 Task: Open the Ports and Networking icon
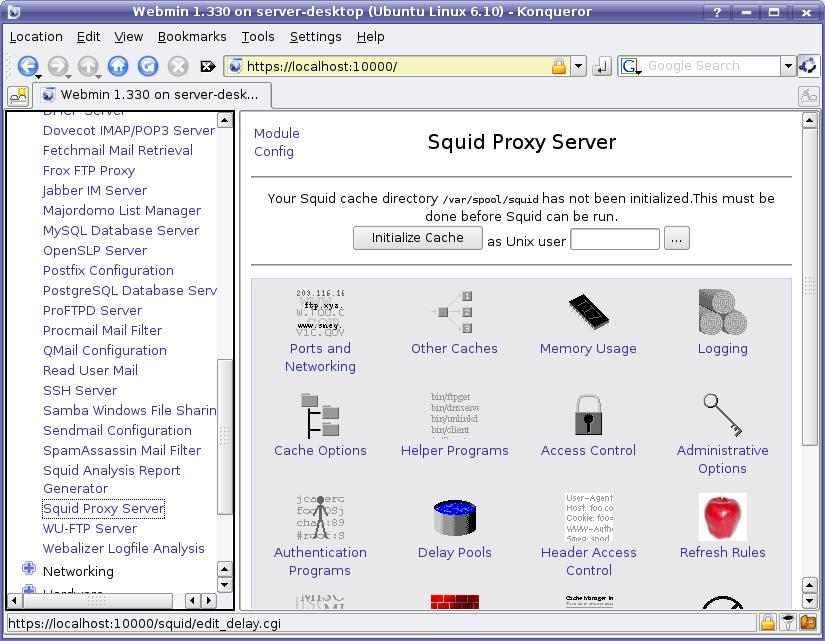pyautogui.click(x=320, y=313)
